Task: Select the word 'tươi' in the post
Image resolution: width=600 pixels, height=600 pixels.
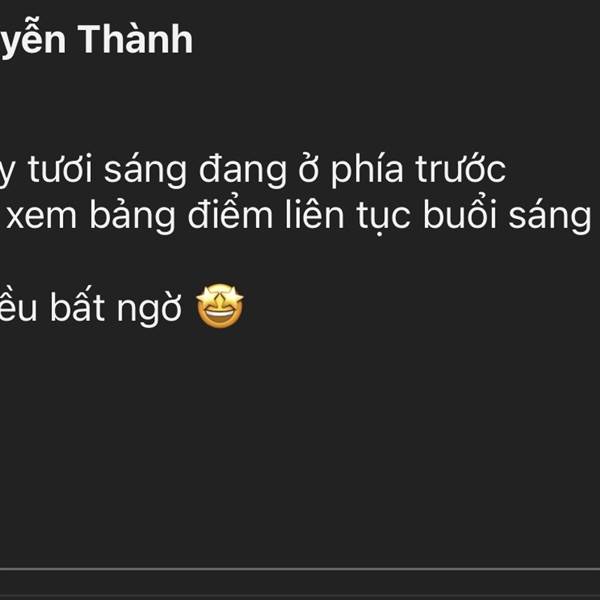Action: (60, 170)
